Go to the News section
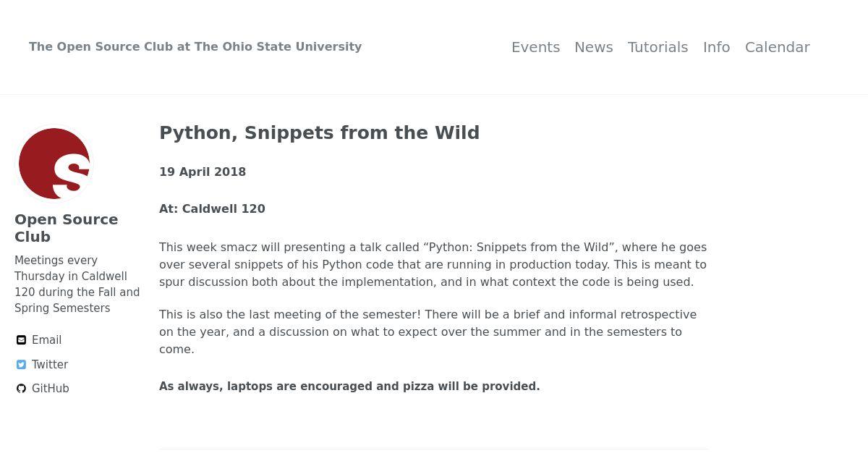868x456 pixels. tap(594, 47)
